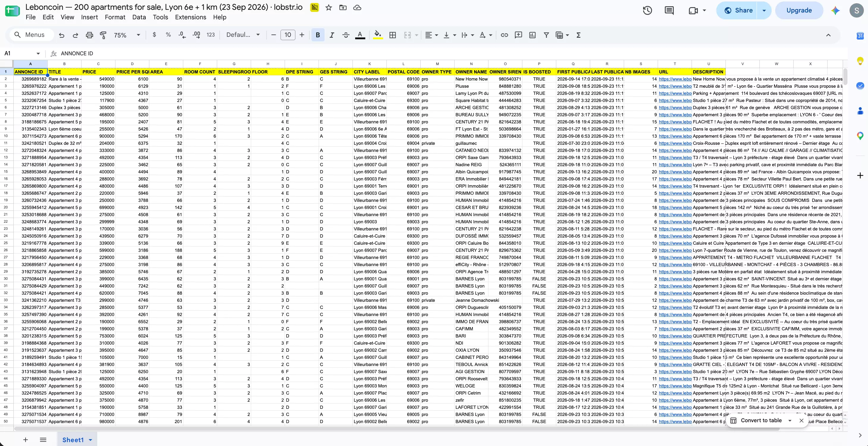
Task: Print the spreadsheet
Action: (89, 35)
